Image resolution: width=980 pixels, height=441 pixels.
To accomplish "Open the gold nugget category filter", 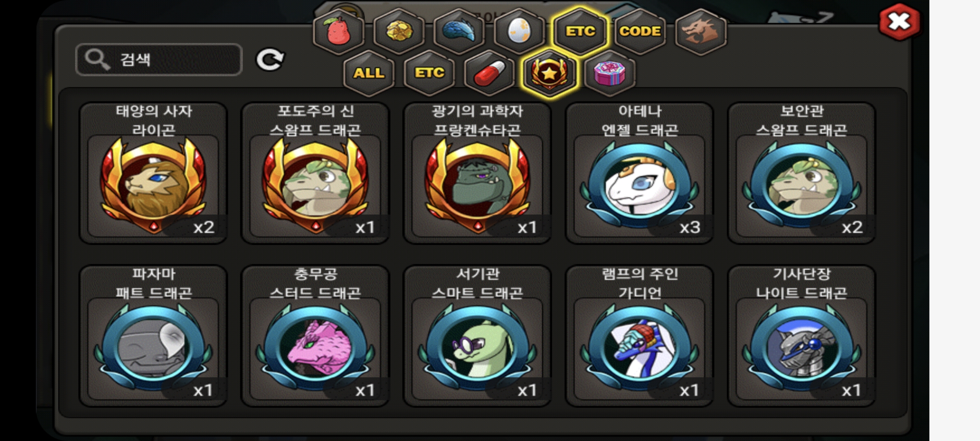I will pos(399,31).
